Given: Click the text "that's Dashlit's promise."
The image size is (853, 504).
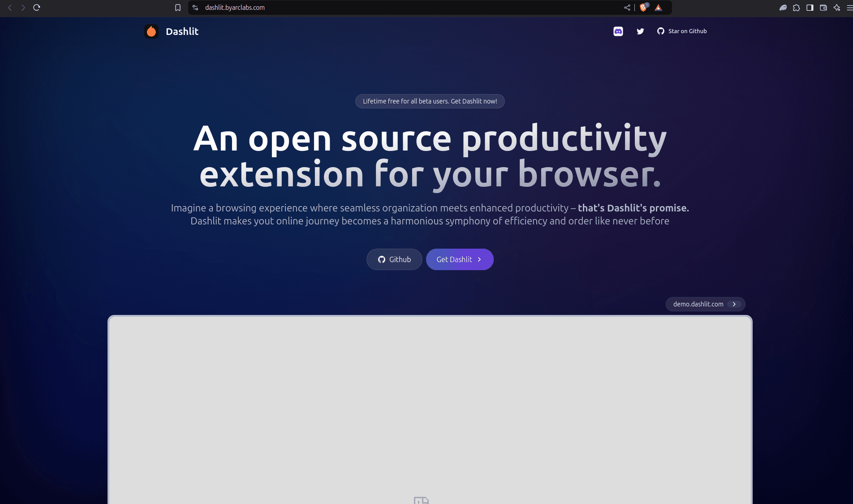Looking at the screenshot, I should (633, 208).
